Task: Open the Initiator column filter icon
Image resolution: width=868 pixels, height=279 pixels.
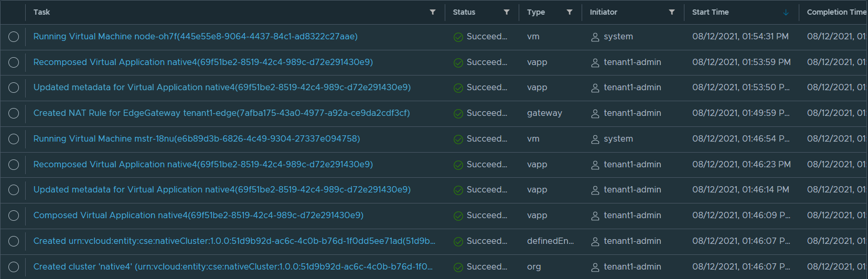Action: point(672,12)
